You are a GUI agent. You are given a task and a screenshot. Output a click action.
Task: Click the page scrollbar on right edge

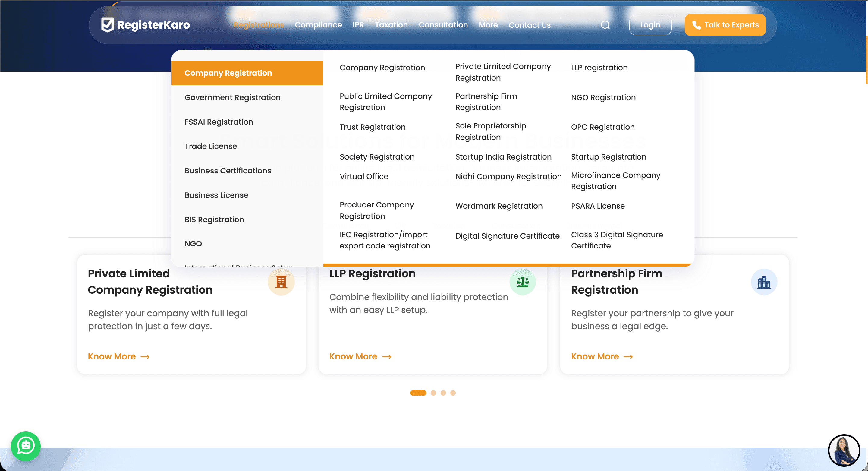pyautogui.click(x=867, y=60)
